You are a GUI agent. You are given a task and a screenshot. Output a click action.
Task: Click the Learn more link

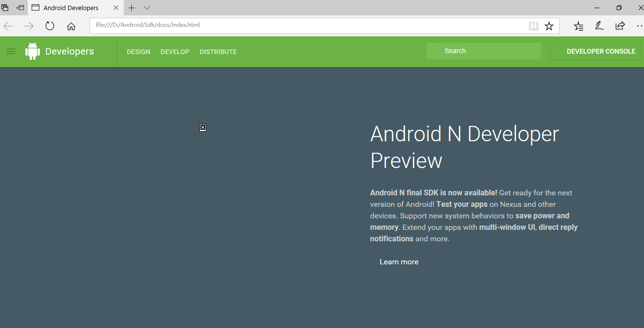click(399, 262)
